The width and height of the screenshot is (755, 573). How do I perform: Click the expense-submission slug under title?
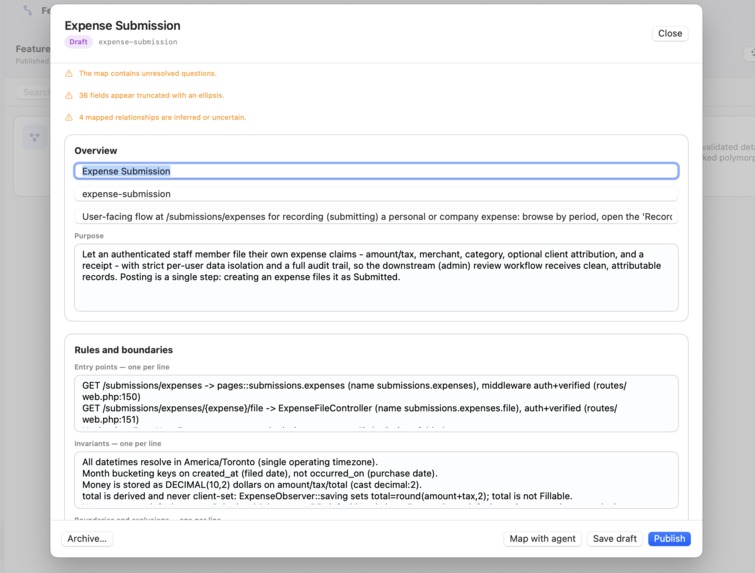[138, 42]
